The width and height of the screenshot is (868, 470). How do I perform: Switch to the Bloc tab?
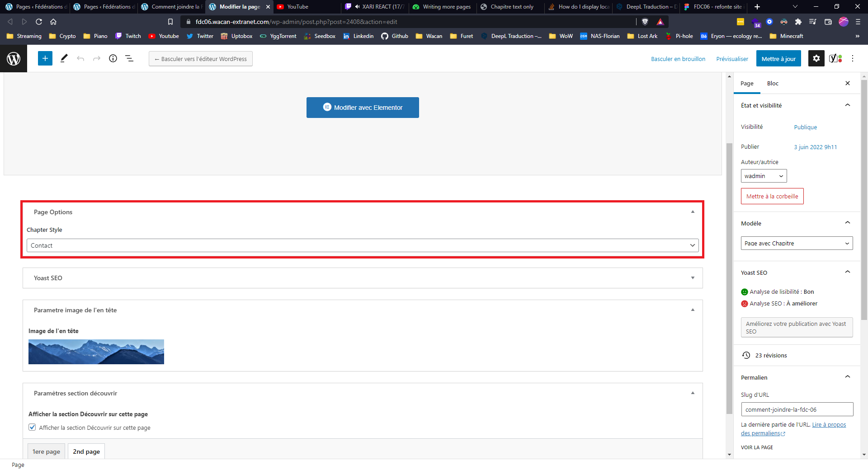click(x=773, y=84)
